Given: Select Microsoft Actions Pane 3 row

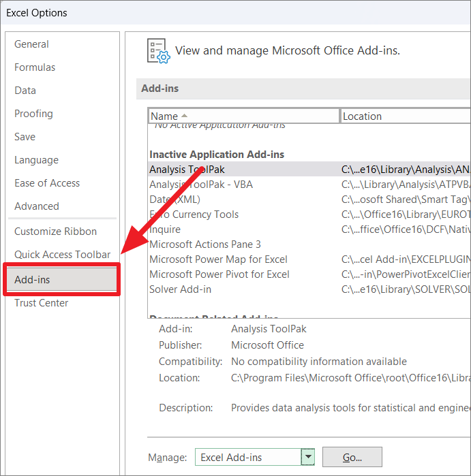Looking at the screenshot, I should [309, 244].
